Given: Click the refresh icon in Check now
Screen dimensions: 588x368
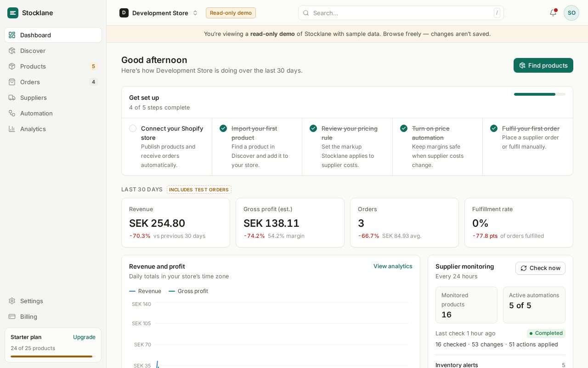Looking at the screenshot, I should [x=524, y=268].
